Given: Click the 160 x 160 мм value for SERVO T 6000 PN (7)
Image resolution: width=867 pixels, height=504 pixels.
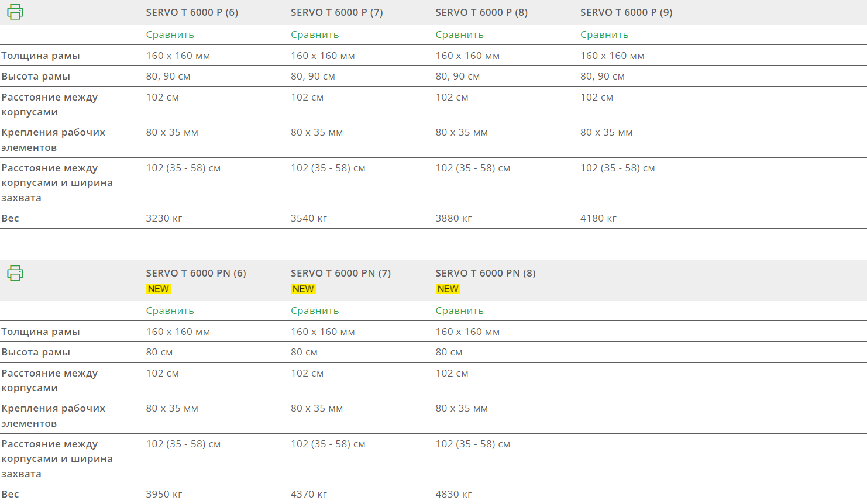Looking at the screenshot, I should (323, 332).
